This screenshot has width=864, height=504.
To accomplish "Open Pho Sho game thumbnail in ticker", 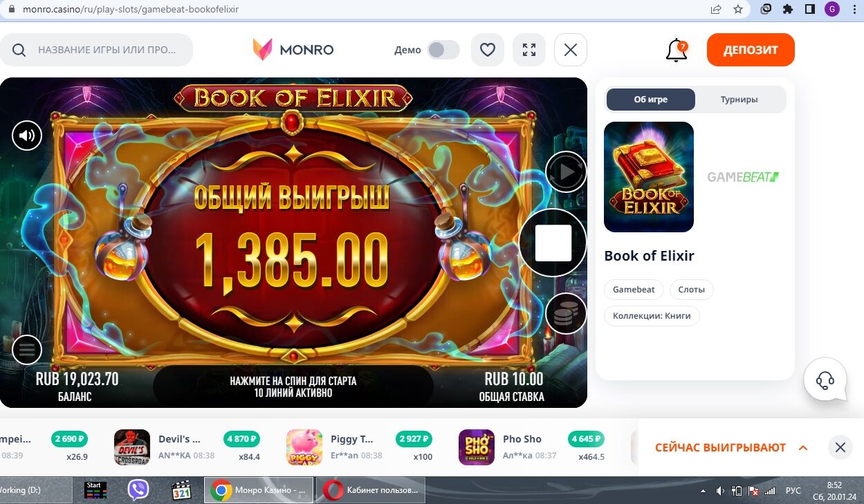I will tap(477, 447).
